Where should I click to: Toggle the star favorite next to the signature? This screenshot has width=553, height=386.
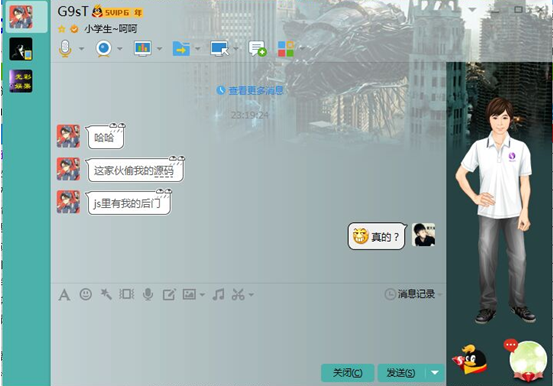point(62,29)
